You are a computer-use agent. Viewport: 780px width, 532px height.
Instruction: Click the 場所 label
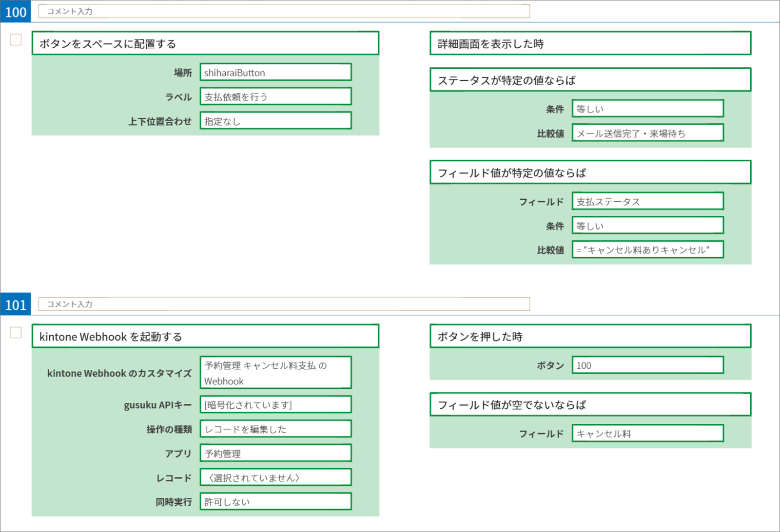point(183,73)
